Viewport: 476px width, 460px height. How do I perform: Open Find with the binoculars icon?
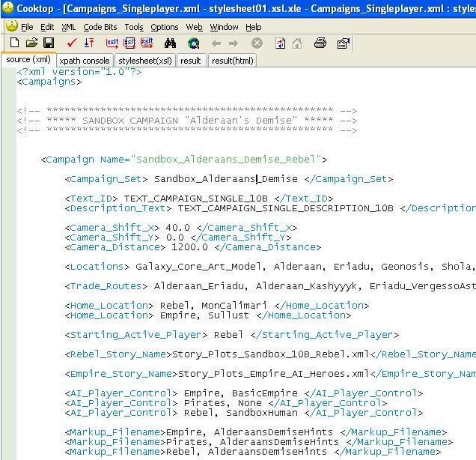click(170, 43)
